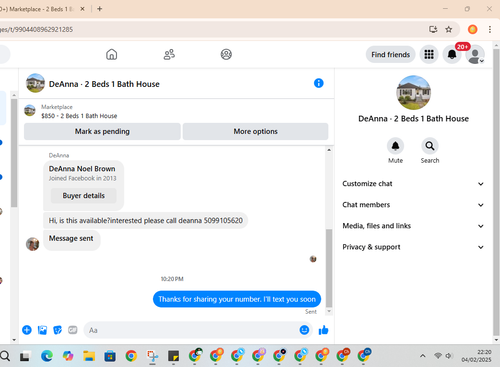Attach a photo using the image icon
The image size is (500, 367).
click(42, 330)
